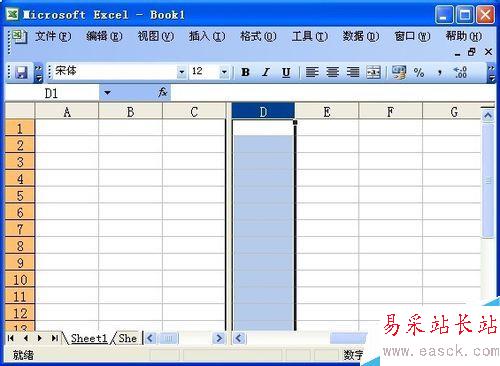This screenshot has width=500, height=366.
Task: Open the 插入(I) menu
Action: [x=207, y=36]
